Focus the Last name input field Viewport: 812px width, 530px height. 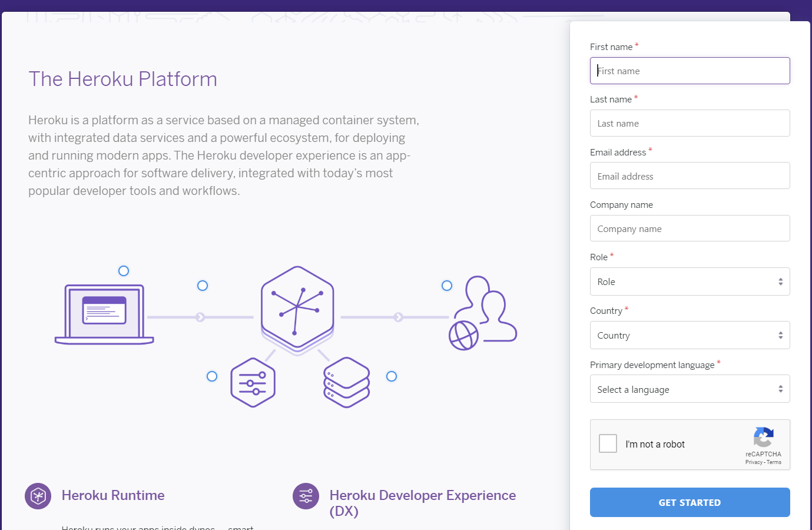(x=690, y=123)
